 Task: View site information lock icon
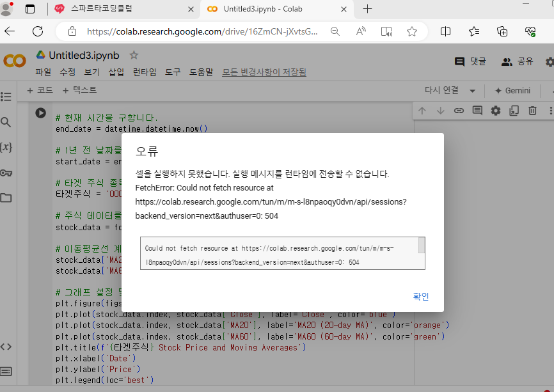pos(72,31)
